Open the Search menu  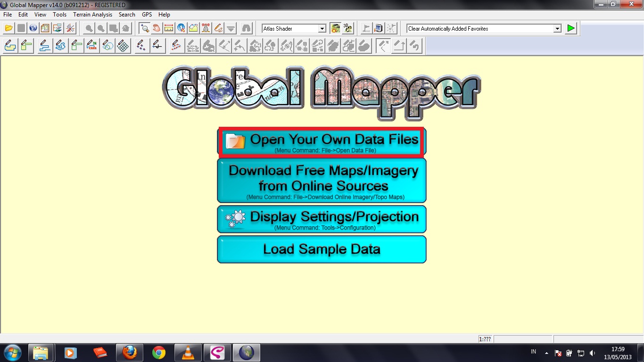(x=127, y=15)
